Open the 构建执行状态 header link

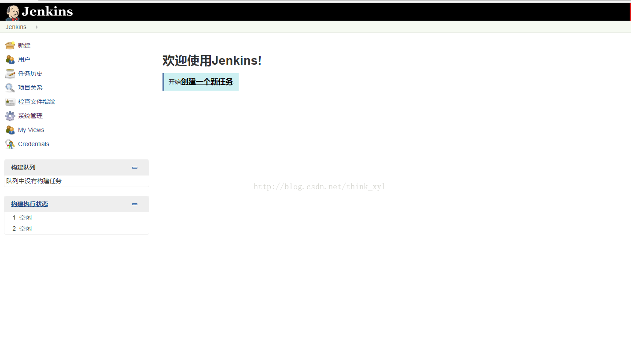tap(30, 204)
